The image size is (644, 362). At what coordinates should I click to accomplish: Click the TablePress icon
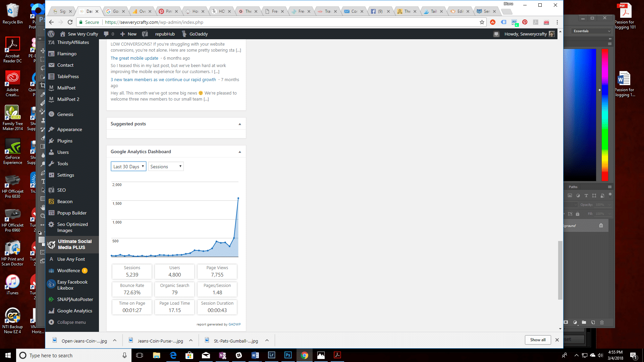click(x=51, y=76)
